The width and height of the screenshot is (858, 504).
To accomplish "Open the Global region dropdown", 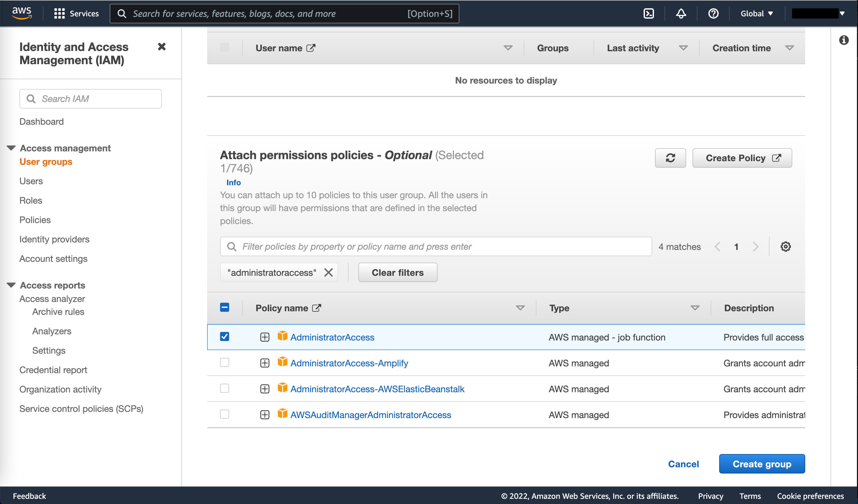I will coord(757,14).
